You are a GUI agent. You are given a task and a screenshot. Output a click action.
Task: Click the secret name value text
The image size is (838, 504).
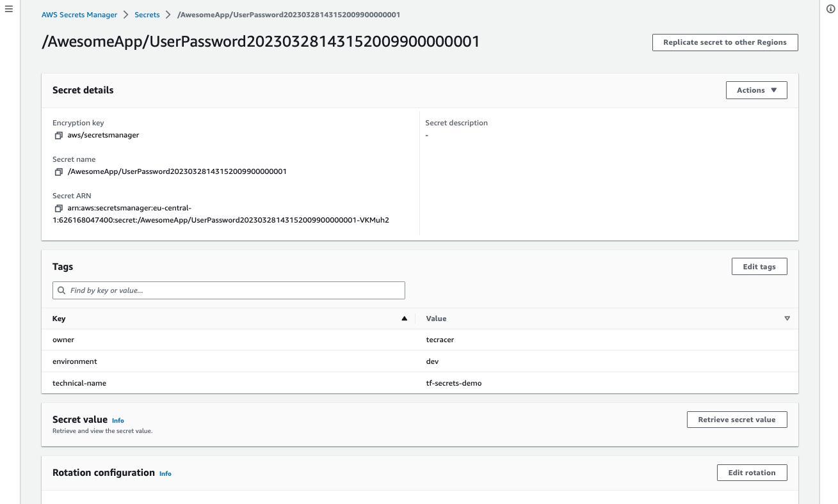click(x=177, y=172)
